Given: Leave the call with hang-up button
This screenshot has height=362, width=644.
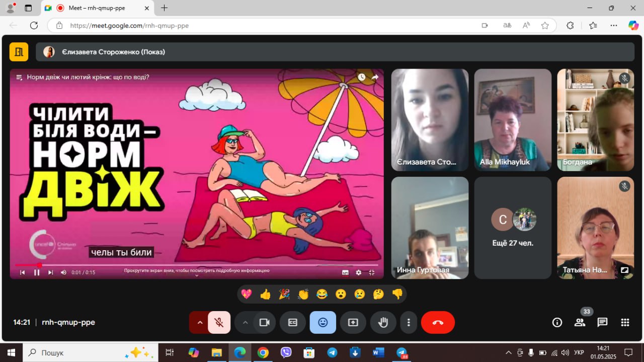Looking at the screenshot, I should [x=437, y=322].
